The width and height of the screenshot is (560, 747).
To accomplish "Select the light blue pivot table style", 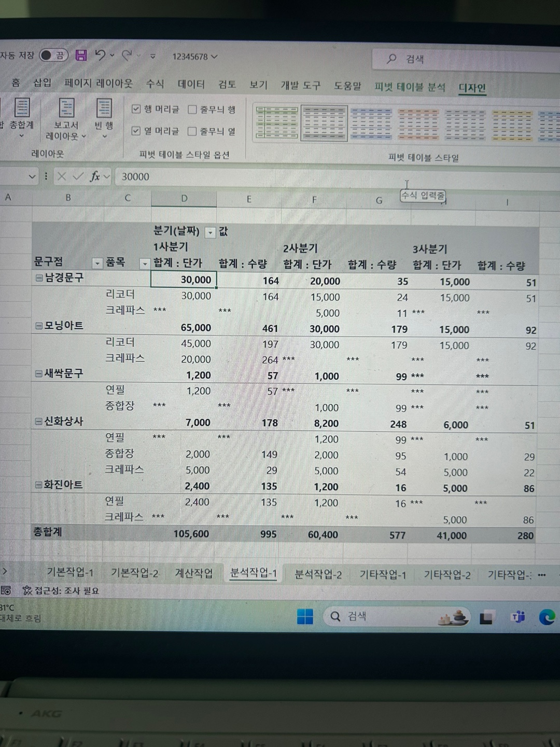I will pyautogui.click(x=371, y=124).
